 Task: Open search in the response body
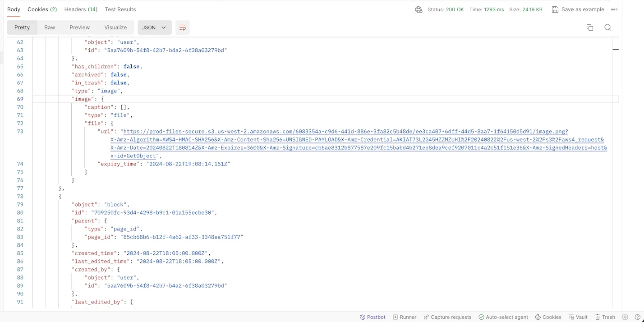pos(607,28)
